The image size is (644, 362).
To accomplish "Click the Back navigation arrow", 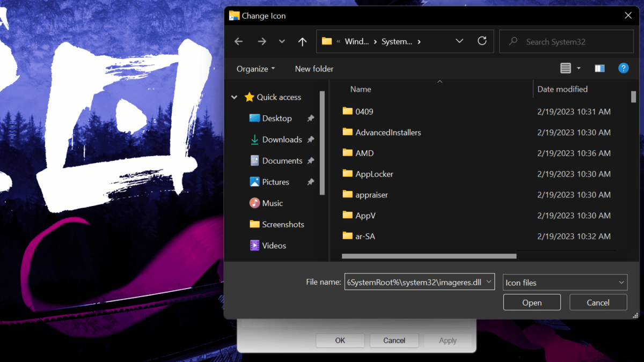I will coord(239,41).
